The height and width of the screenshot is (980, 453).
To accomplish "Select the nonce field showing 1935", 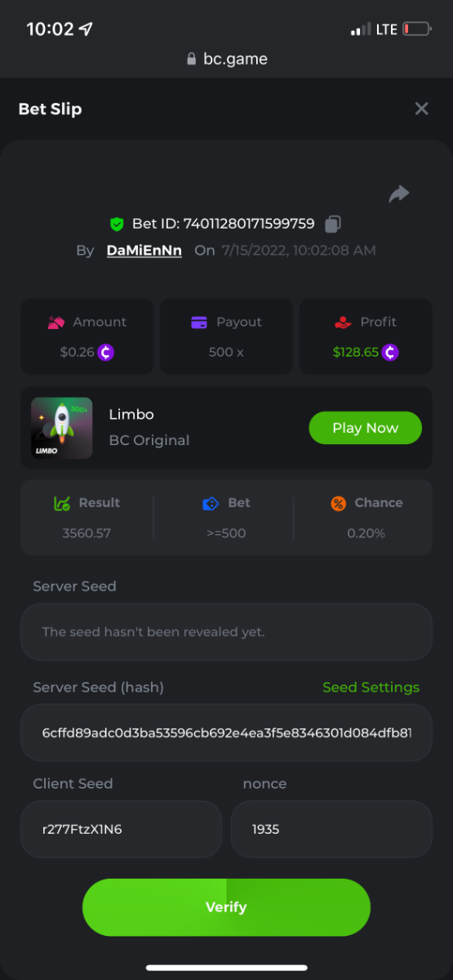I will point(331,829).
